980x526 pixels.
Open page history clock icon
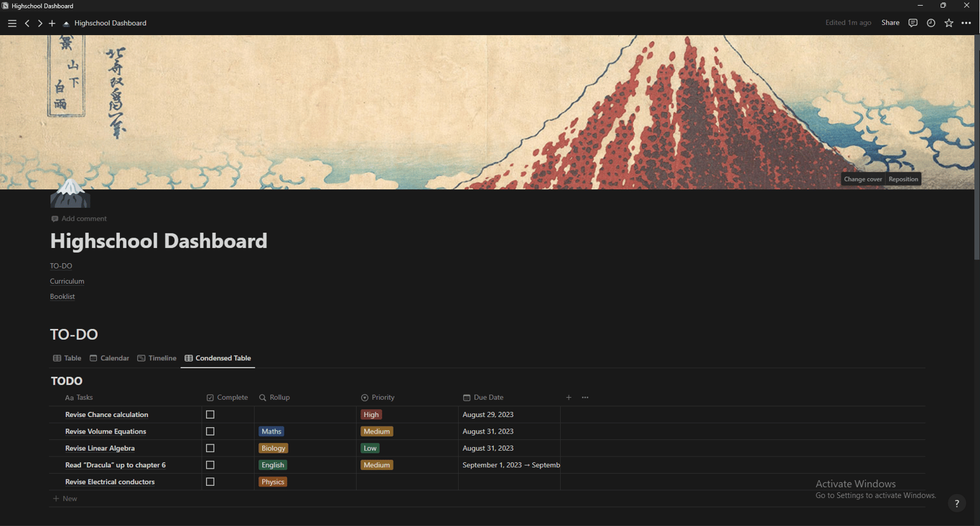(x=931, y=23)
